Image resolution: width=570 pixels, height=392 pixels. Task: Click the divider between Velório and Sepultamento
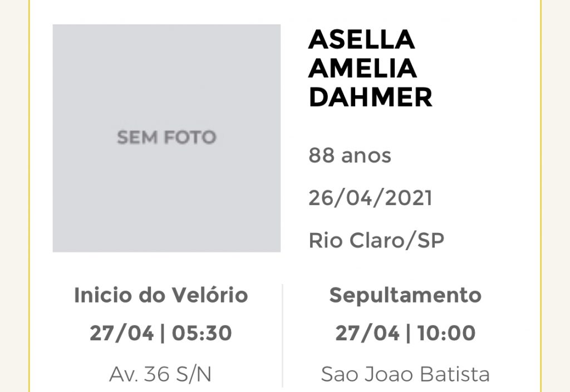(x=282, y=336)
